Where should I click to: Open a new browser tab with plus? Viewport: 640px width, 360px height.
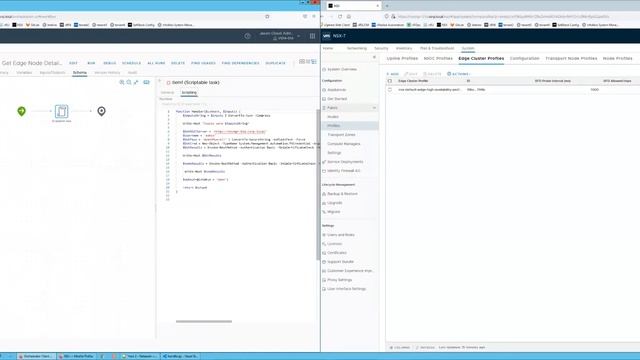click(387, 6)
